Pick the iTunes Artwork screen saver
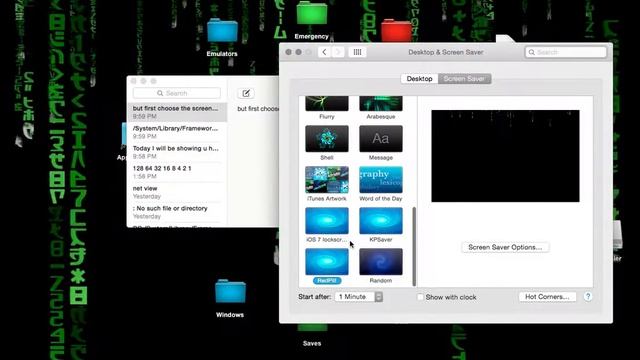The image size is (640, 360). coord(327,180)
